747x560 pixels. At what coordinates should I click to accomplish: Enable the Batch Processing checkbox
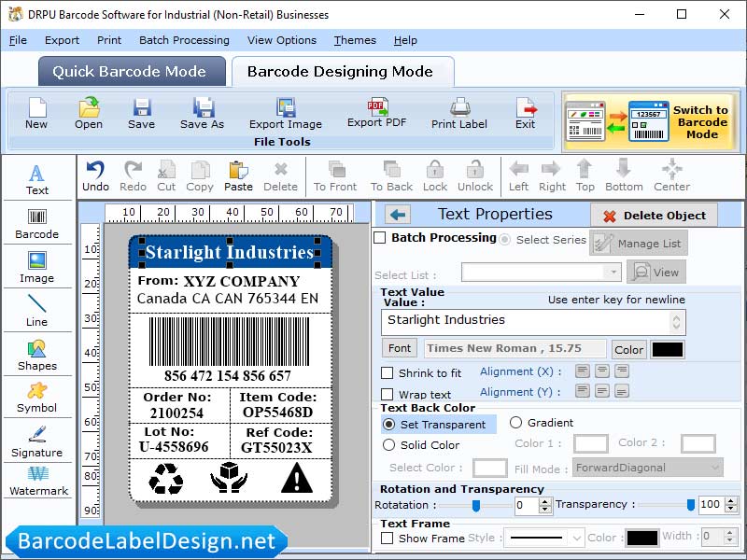pos(380,238)
